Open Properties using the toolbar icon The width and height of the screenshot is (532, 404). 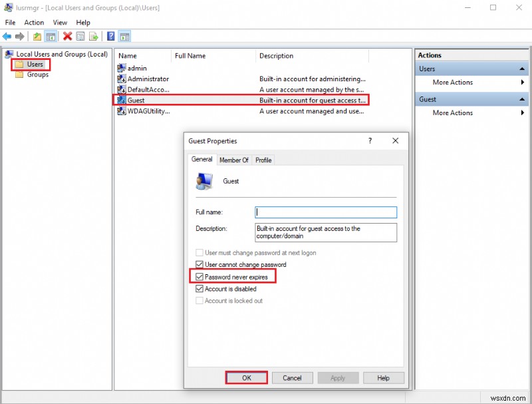tap(80, 37)
